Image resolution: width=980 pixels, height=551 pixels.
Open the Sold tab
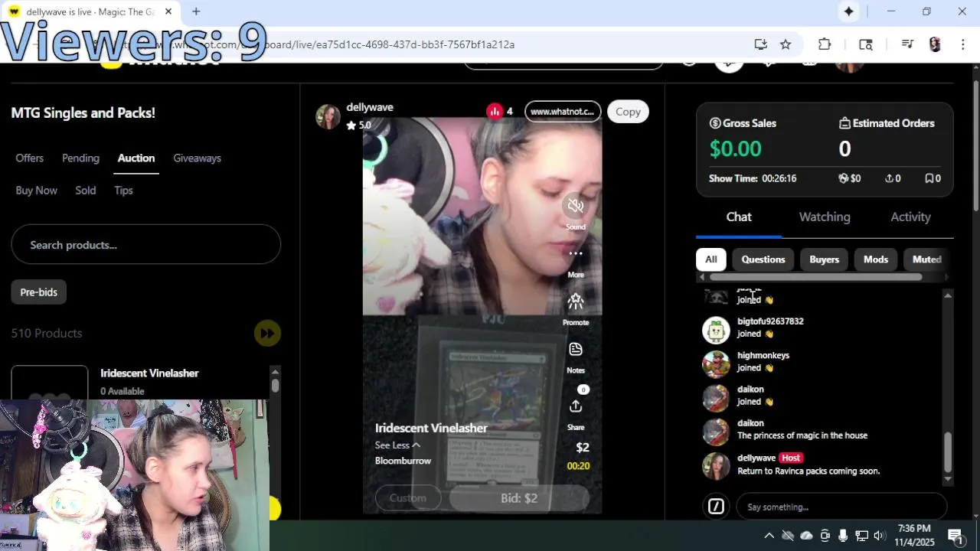tap(86, 190)
